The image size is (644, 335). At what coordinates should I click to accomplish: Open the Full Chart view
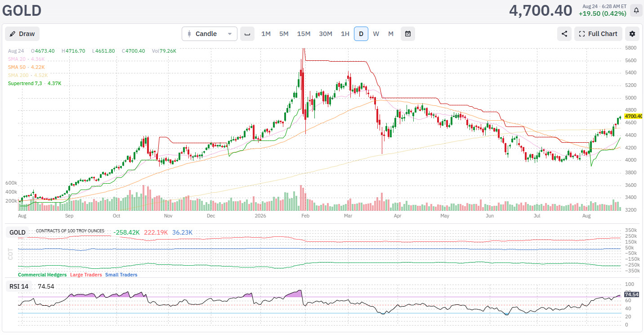(x=599, y=34)
